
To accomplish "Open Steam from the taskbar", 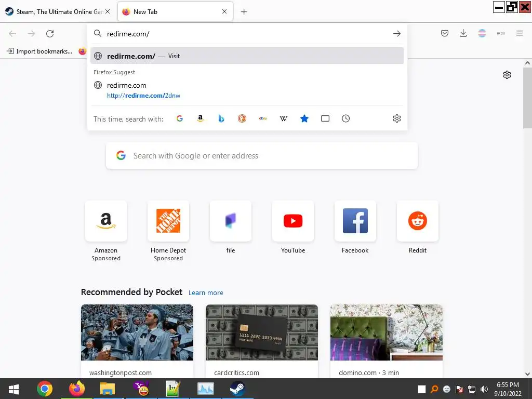I will pos(237,389).
